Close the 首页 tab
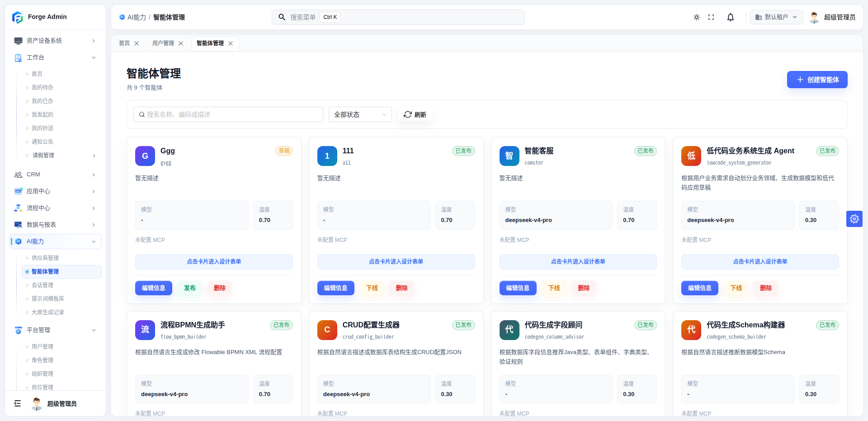 point(137,43)
